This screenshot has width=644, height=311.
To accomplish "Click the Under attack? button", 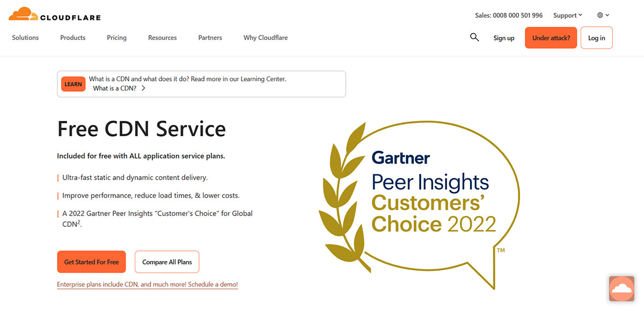I will (x=551, y=38).
